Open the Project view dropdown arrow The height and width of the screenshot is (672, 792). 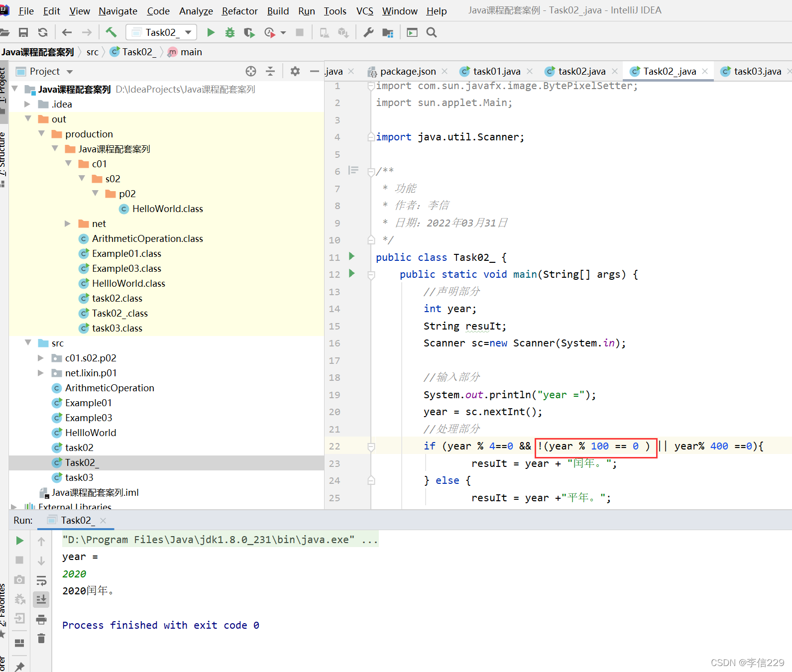(70, 72)
